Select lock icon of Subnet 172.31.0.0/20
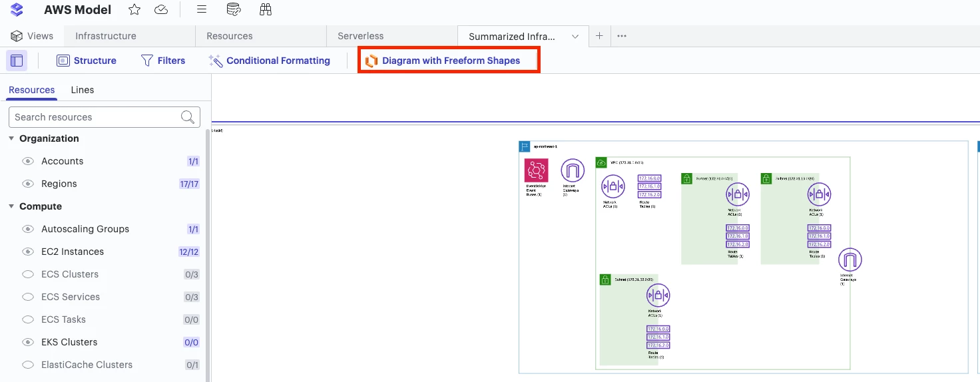Image resolution: width=980 pixels, height=382 pixels. click(x=687, y=178)
